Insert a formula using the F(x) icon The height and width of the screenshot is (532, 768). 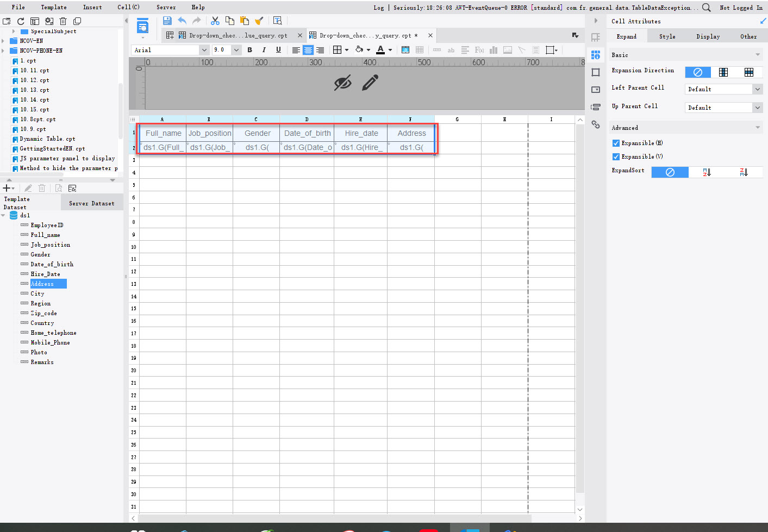(x=479, y=50)
